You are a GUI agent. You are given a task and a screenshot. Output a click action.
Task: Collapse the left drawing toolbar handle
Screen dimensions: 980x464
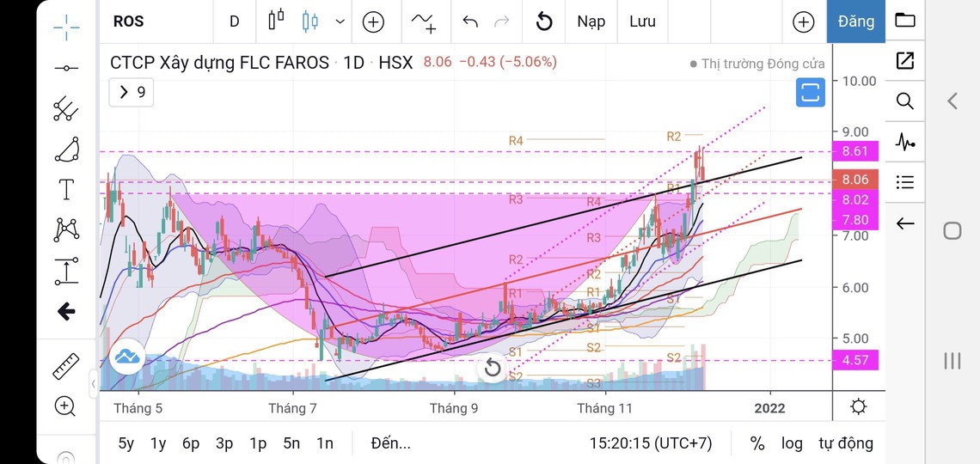pos(93,385)
